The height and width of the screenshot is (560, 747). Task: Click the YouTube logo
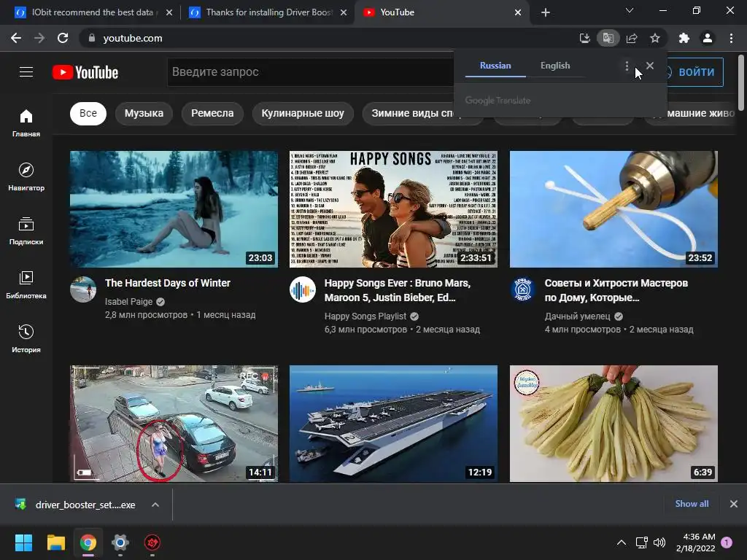coord(85,72)
